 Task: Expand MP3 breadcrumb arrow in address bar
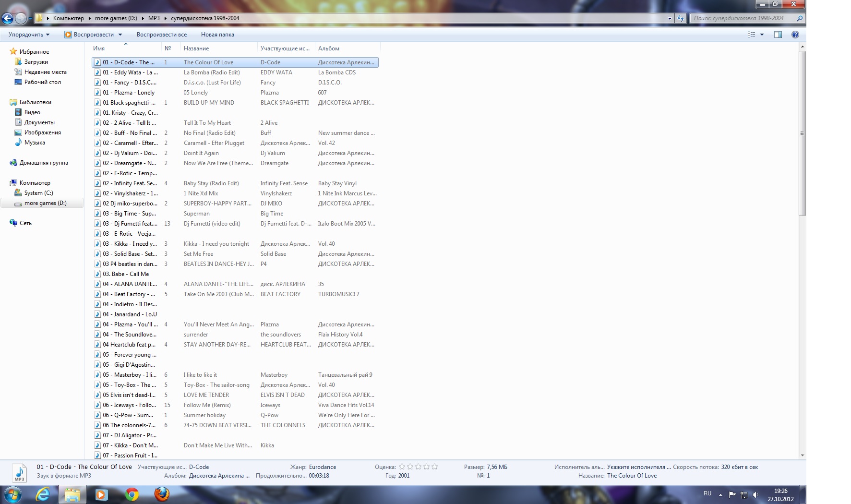[x=166, y=18]
